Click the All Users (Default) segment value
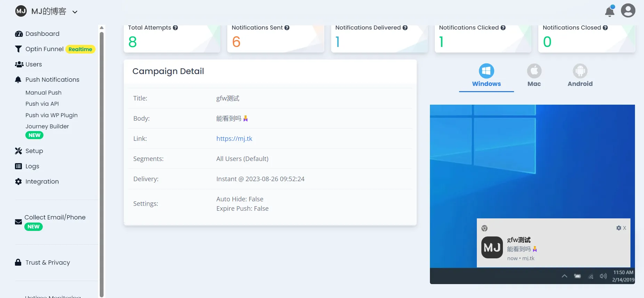This screenshot has width=644, height=298. coord(242,159)
